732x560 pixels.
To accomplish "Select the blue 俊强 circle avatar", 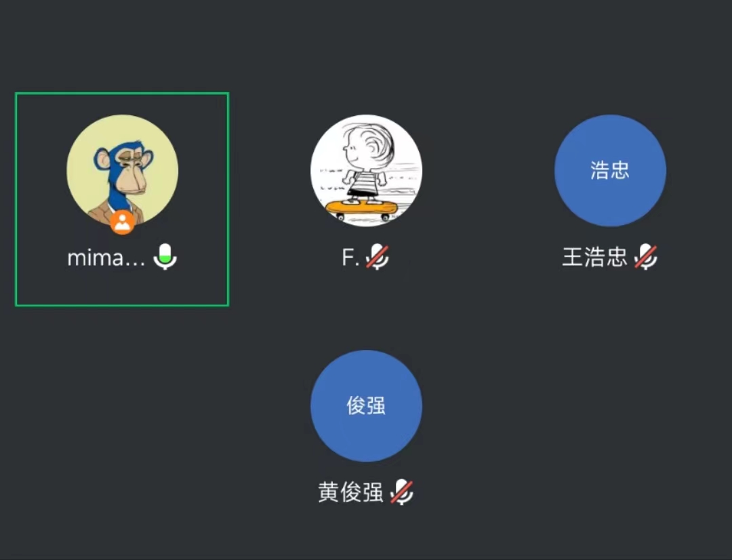I will [x=367, y=406].
